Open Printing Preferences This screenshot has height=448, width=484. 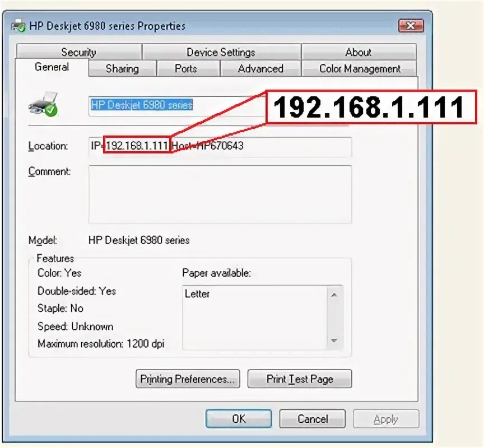click(x=188, y=379)
